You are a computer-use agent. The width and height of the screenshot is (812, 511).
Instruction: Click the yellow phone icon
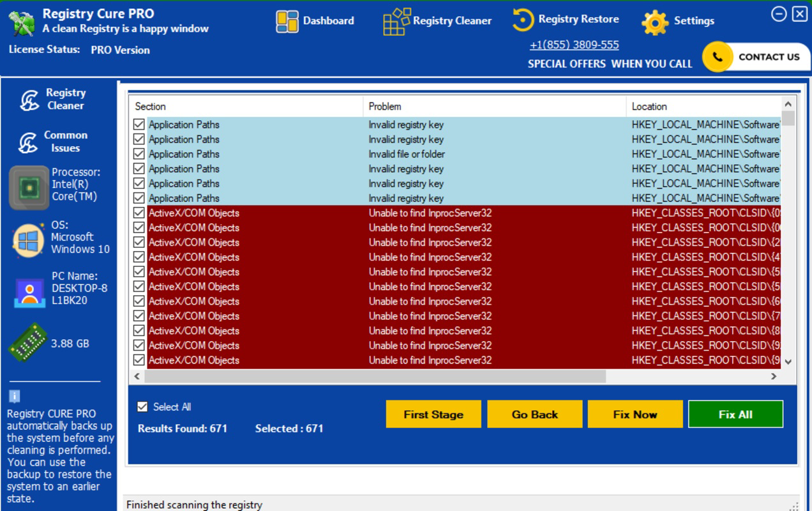(717, 57)
